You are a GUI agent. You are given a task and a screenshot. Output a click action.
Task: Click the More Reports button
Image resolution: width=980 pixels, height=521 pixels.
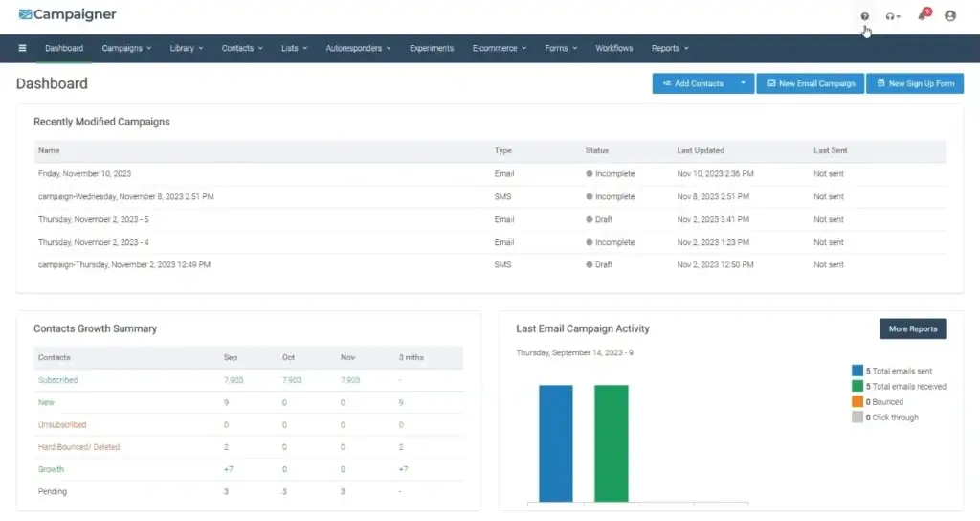912,329
